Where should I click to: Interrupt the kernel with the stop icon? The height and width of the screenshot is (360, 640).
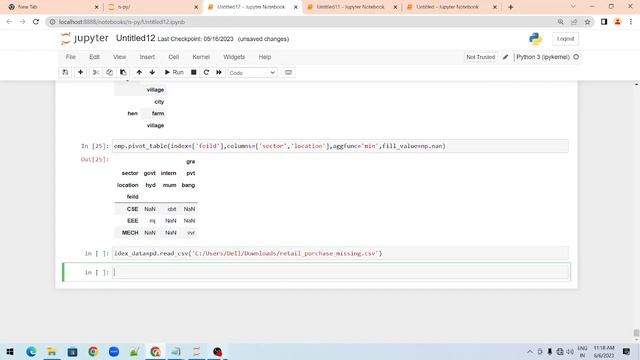click(x=194, y=72)
